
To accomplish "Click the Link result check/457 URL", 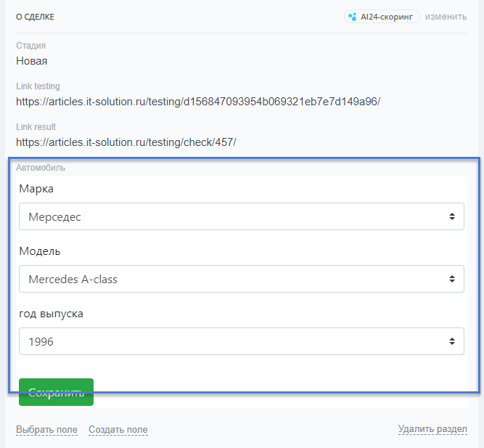I will pos(126,142).
